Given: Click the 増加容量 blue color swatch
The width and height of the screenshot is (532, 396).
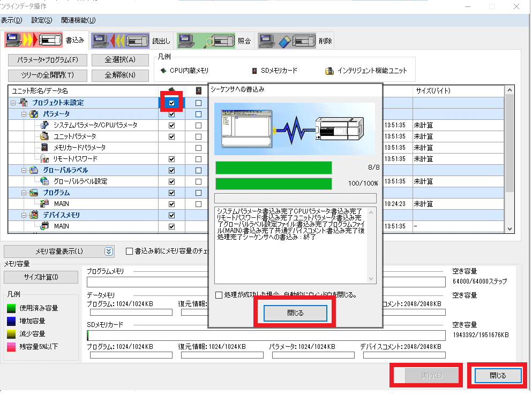Looking at the screenshot, I should point(11,321).
